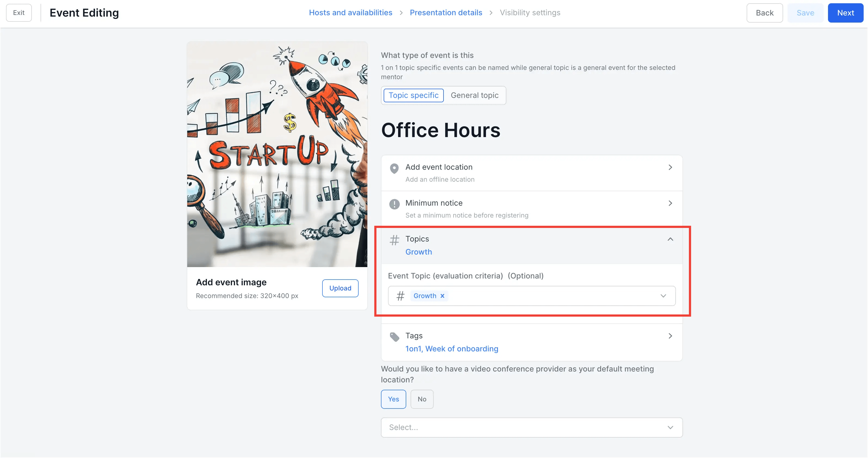
Task: Choose Yes for video conference provider
Action: (x=393, y=399)
